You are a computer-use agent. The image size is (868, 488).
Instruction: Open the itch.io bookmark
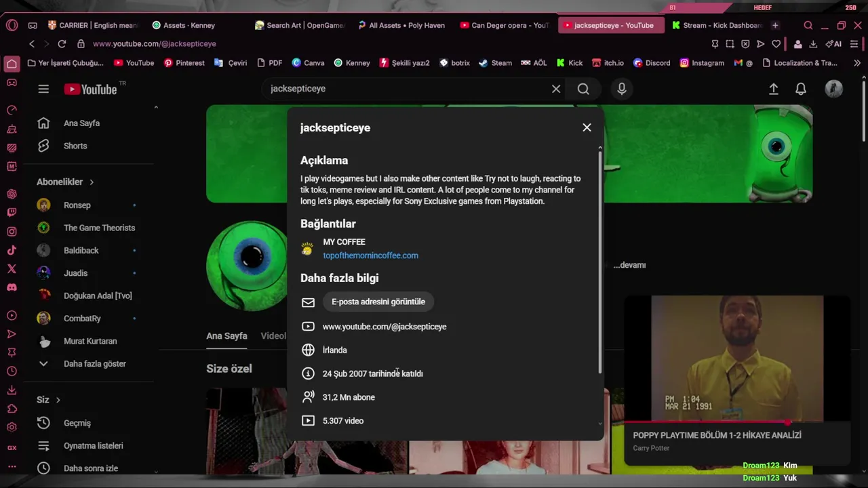pos(608,63)
